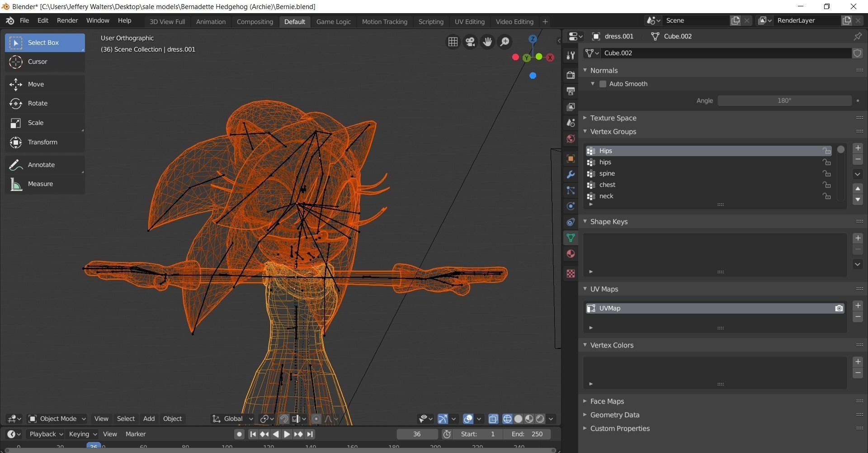Image resolution: width=868 pixels, height=453 pixels.
Task: Remove the selected vertex group
Action: pos(858,159)
